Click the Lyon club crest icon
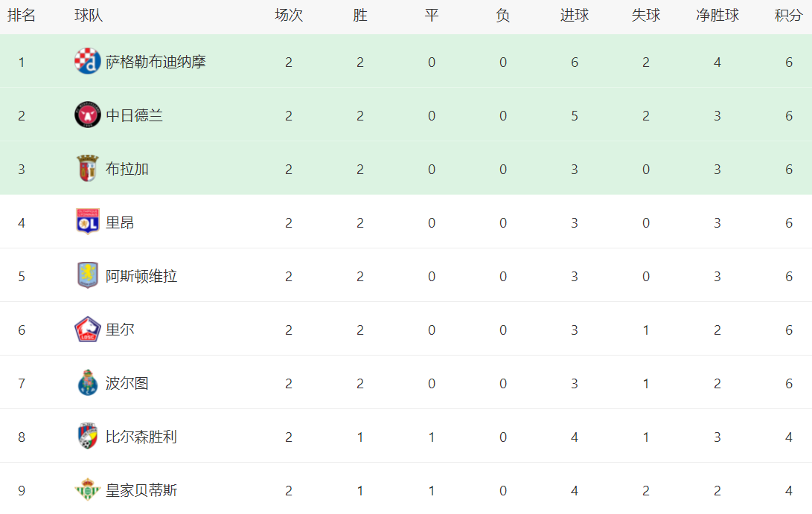 [87, 222]
